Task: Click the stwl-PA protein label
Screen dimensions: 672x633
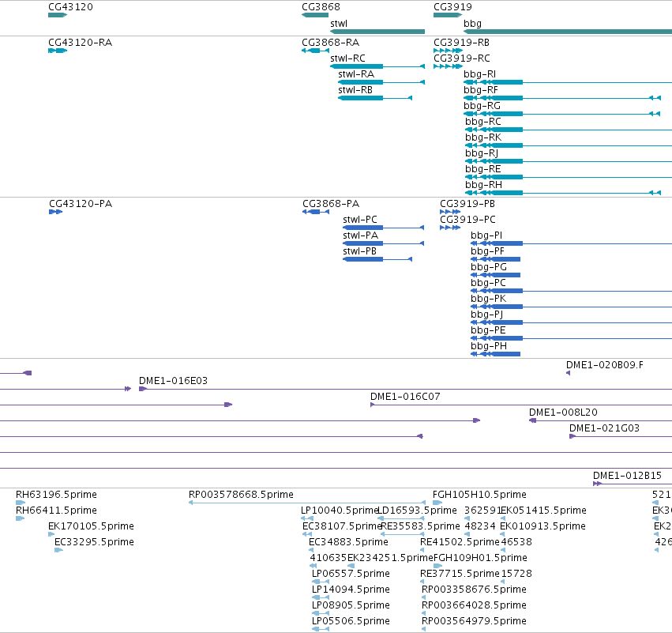Action: click(x=360, y=235)
